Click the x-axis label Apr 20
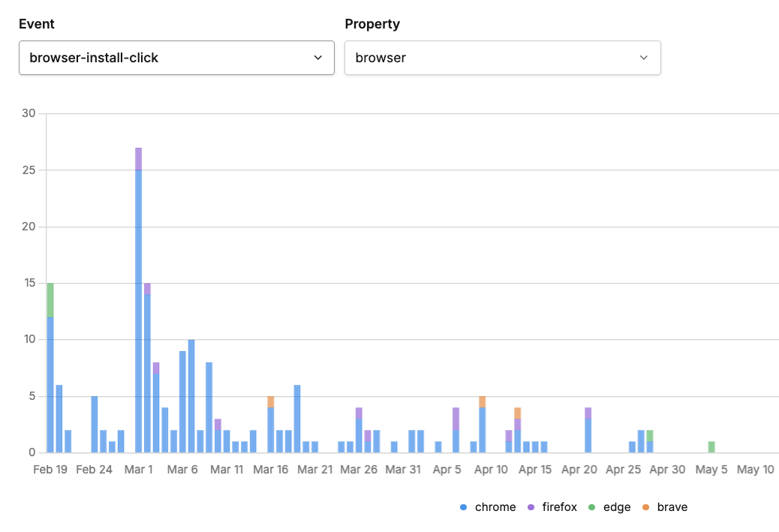The width and height of the screenshot is (779, 532). pos(579,470)
